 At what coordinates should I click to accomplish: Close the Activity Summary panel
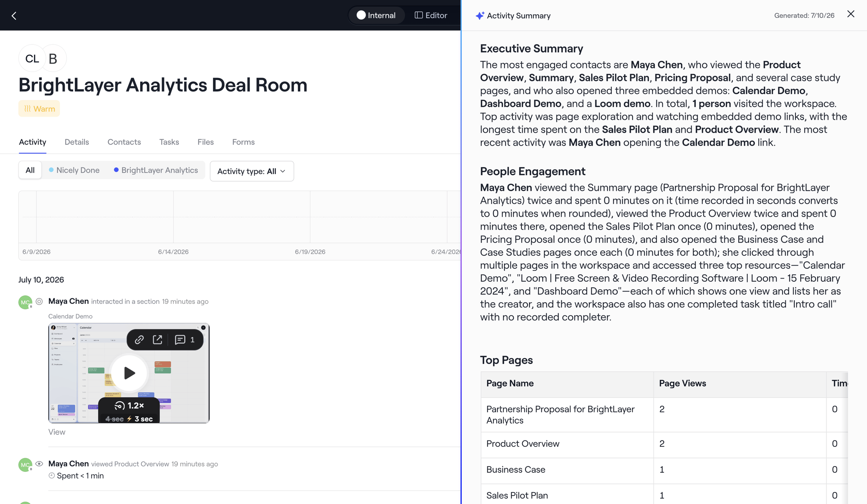click(x=851, y=14)
